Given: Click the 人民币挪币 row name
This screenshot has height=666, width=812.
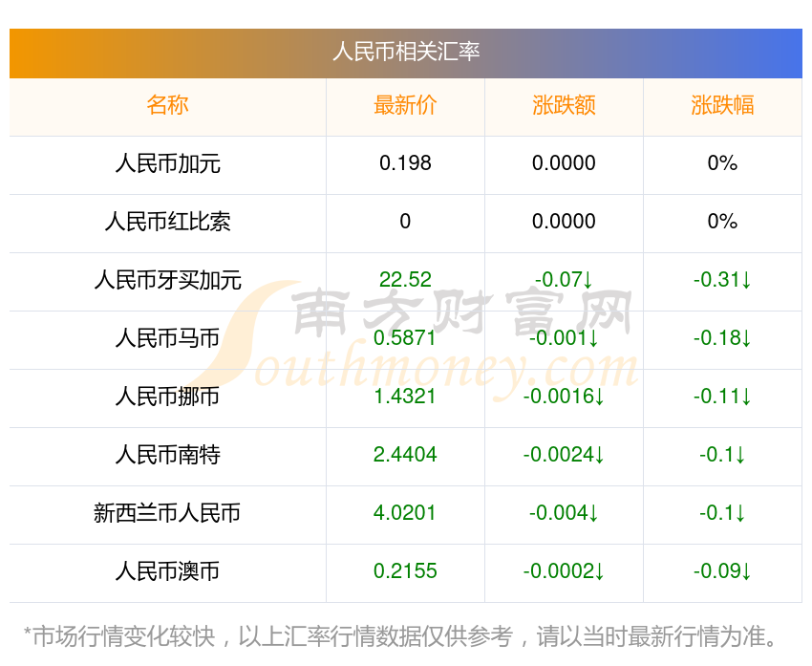Looking at the screenshot, I should [x=167, y=397].
